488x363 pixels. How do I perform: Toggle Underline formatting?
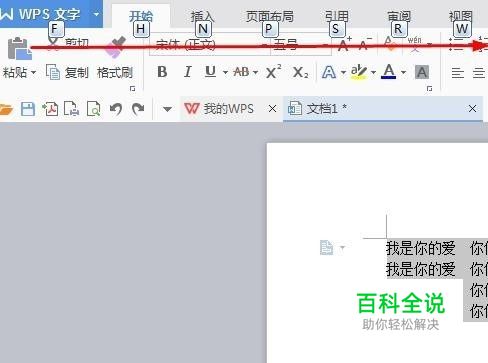click(210, 72)
